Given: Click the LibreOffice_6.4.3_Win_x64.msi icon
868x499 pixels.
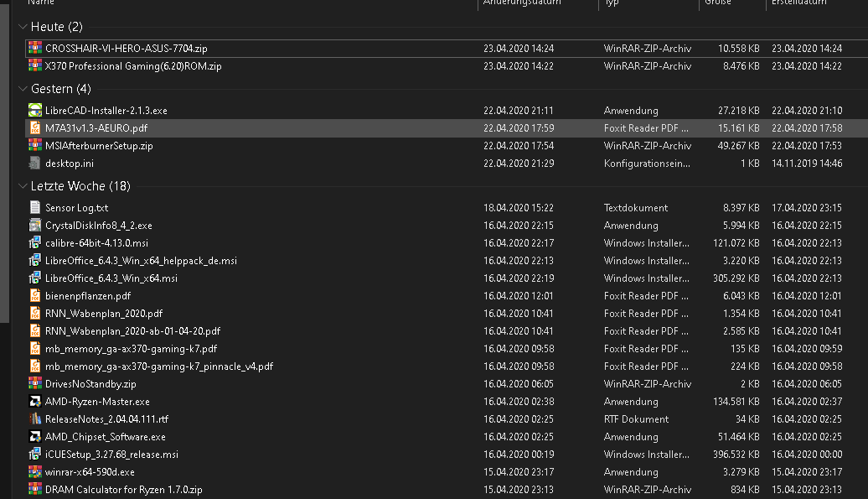Looking at the screenshot, I should pos(35,278).
